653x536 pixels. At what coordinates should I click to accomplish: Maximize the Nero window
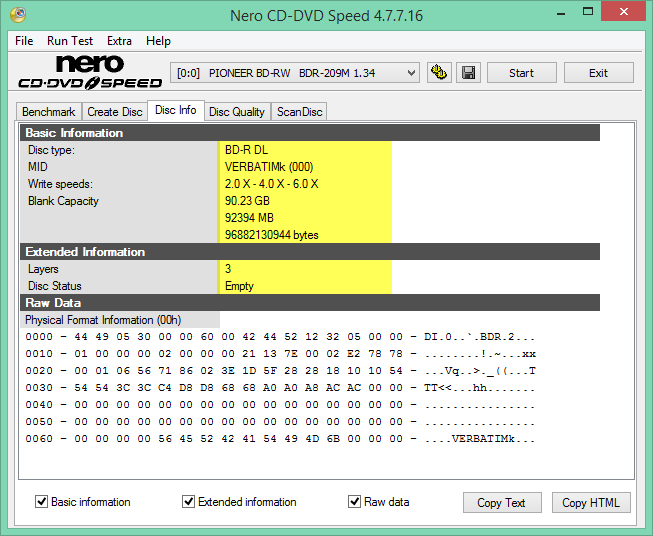click(588, 12)
